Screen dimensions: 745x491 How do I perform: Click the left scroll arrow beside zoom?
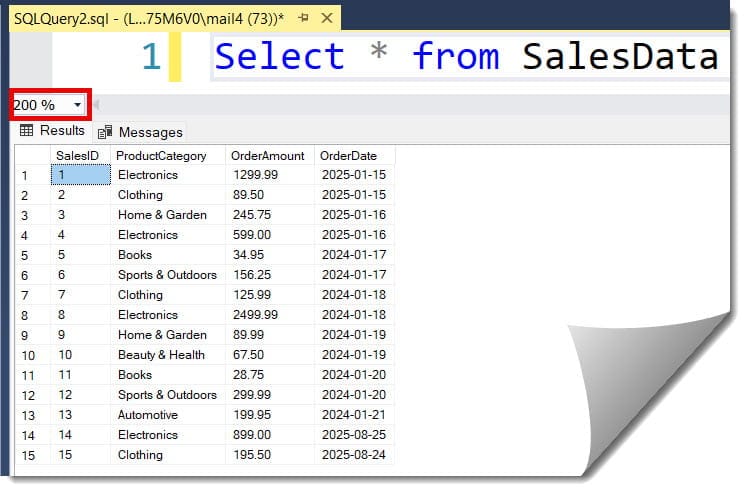tap(97, 105)
